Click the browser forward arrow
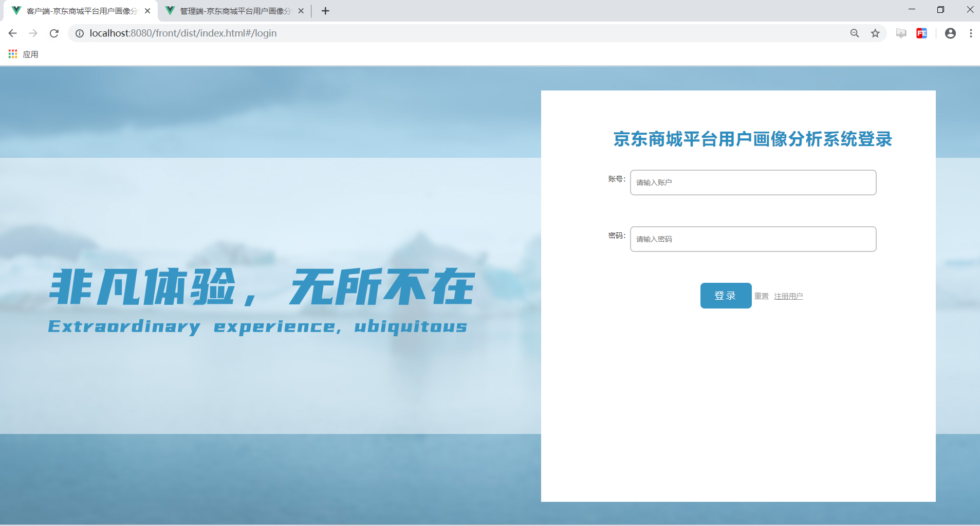Viewport: 980px width, 526px height. pyautogui.click(x=33, y=33)
